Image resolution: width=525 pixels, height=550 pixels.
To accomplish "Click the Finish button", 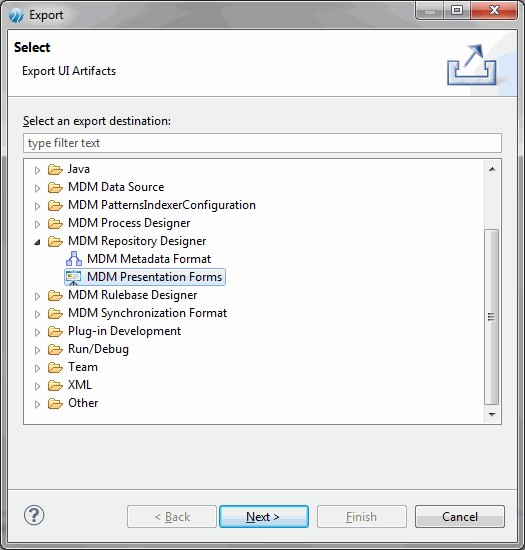I will tap(362, 516).
